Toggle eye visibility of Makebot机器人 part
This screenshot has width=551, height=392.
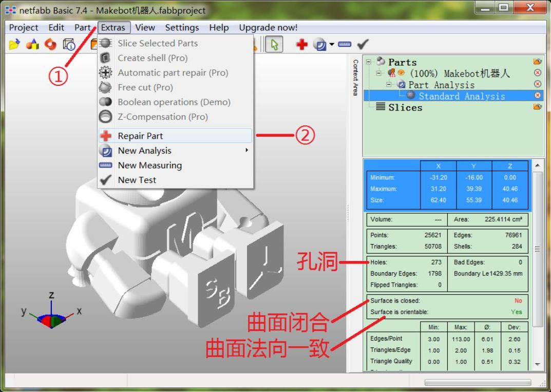401,73
